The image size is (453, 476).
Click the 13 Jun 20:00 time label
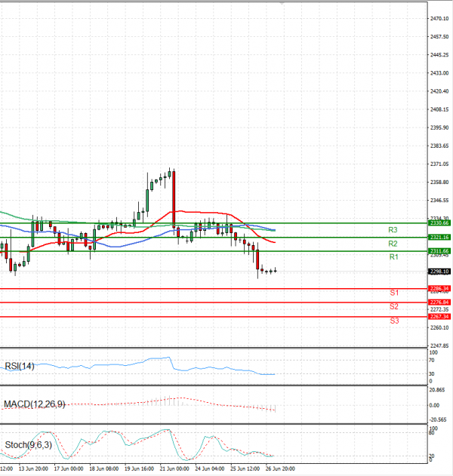(x=33, y=469)
